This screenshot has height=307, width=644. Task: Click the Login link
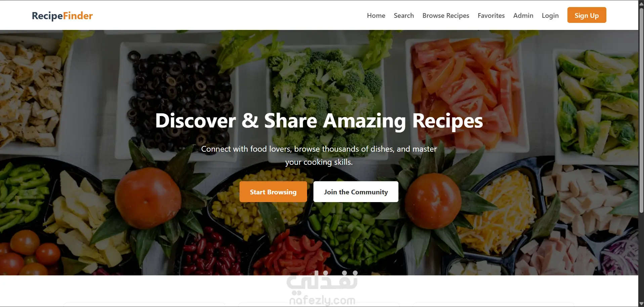click(550, 15)
